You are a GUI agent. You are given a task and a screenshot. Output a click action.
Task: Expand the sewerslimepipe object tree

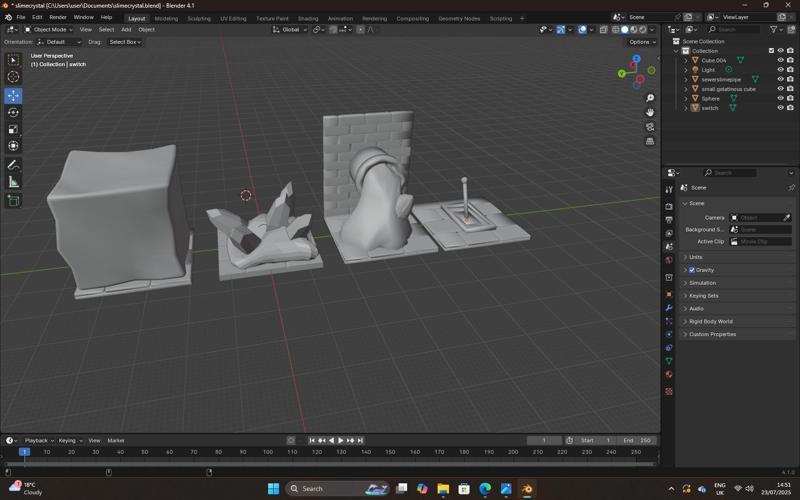686,79
